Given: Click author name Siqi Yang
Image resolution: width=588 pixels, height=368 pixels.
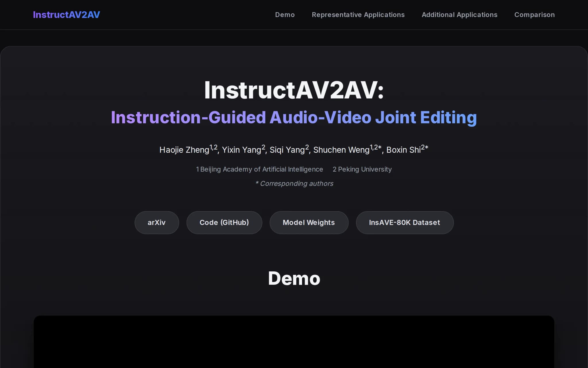Looking at the screenshot, I should point(287,150).
